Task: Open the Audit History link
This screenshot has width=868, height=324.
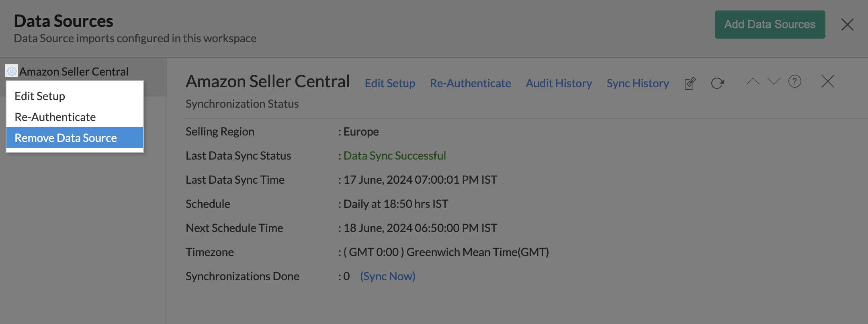Action: [559, 83]
